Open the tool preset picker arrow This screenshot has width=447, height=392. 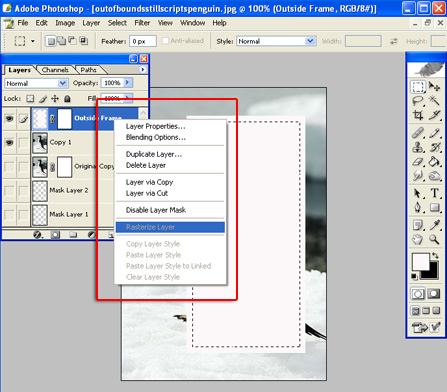point(33,41)
